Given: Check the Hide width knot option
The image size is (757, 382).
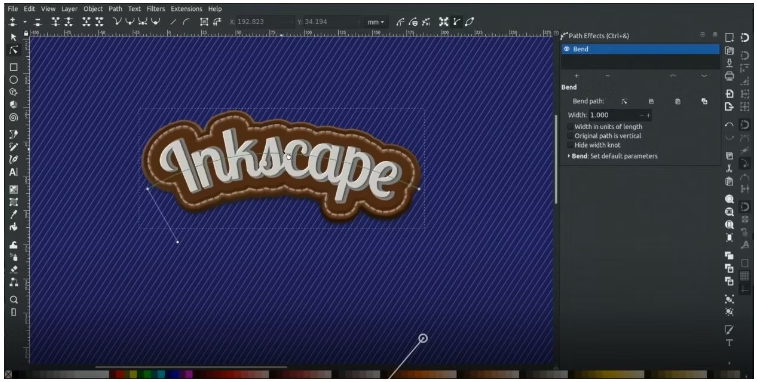Looking at the screenshot, I should [570, 145].
